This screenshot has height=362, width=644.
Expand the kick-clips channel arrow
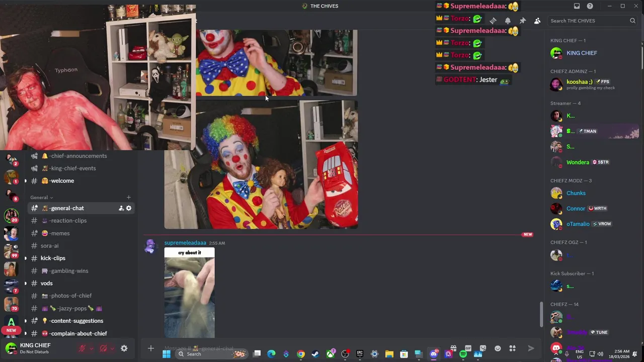tap(26, 258)
